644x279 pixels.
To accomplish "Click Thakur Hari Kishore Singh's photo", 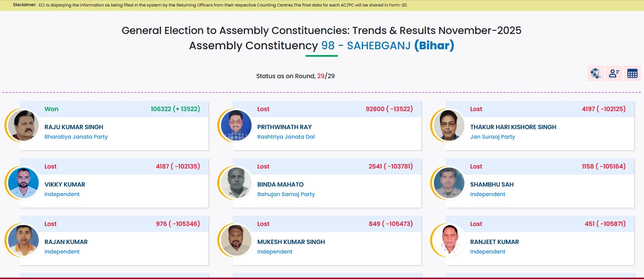I will 449,125.
